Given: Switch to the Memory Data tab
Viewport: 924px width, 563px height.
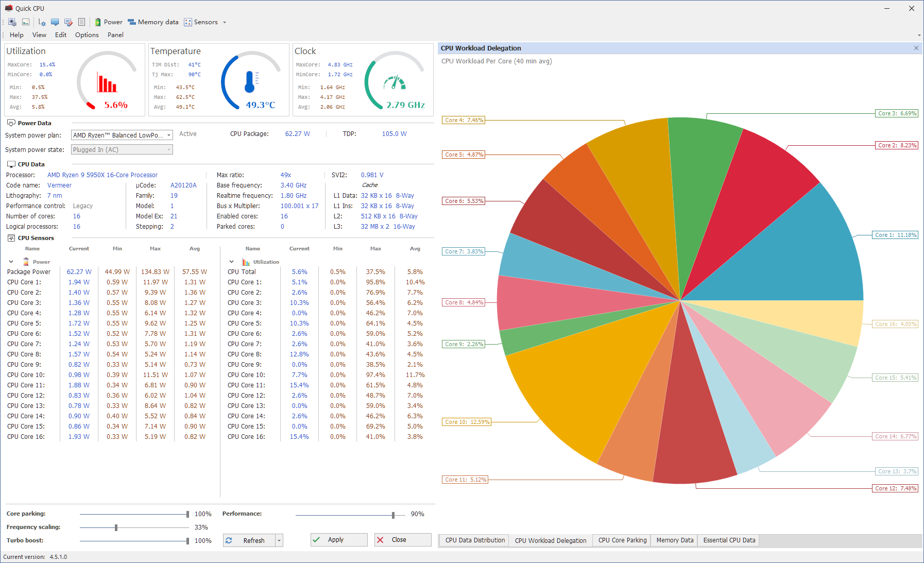Looking at the screenshot, I should [x=675, y=540].
